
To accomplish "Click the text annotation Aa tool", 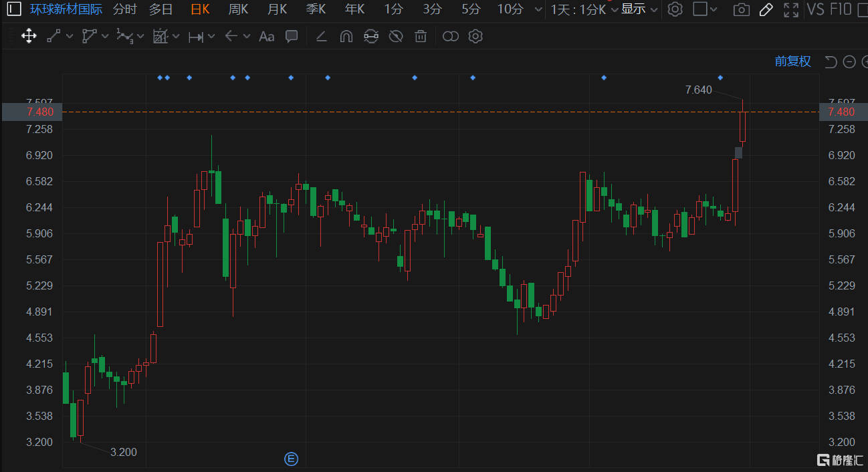I will tap(266, 36).
